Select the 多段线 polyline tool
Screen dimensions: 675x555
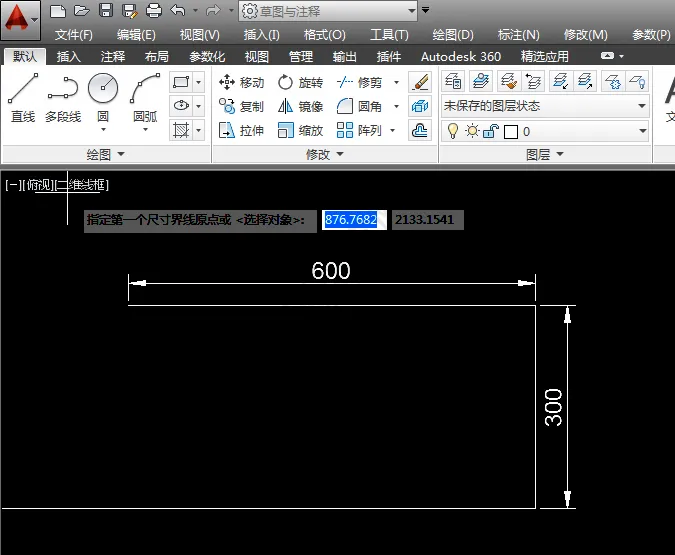pyautogui.click(x=63, y=97)
